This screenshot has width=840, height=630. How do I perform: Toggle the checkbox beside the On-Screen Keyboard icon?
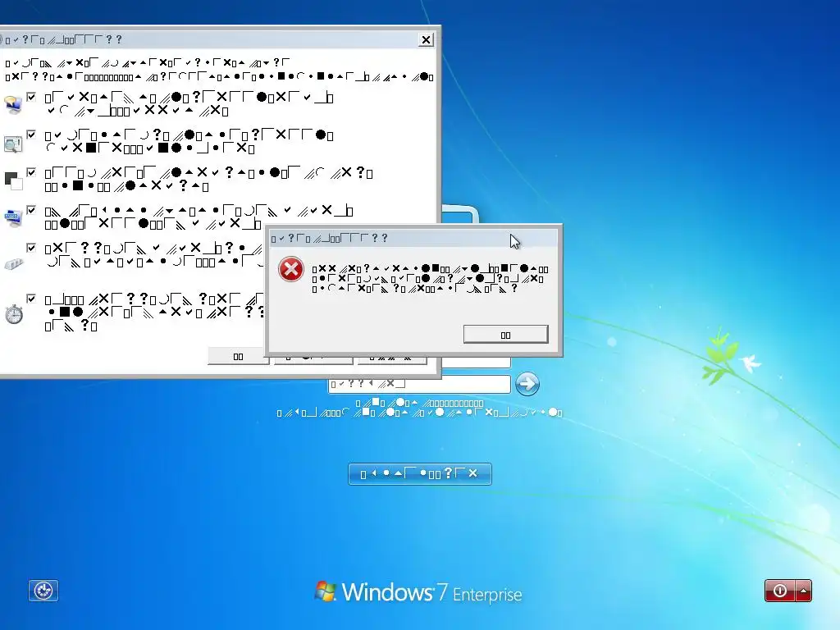32,209
